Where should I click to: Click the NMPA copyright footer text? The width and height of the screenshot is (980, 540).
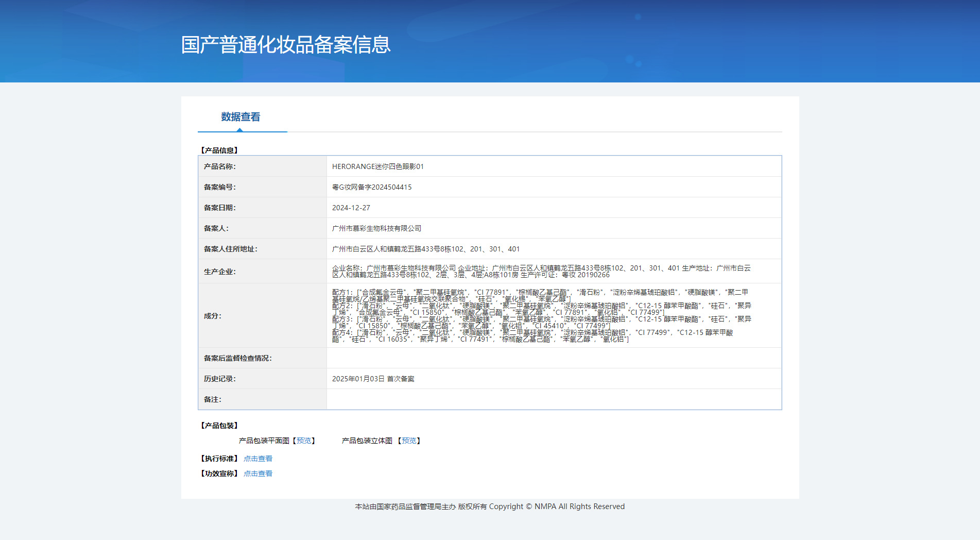(489, 507)
